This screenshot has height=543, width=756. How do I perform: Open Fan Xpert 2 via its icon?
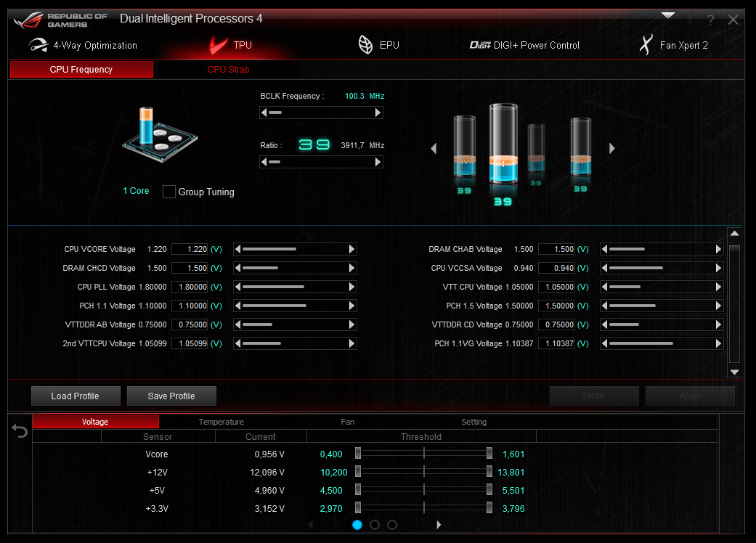pyautogui.click(x=645, y=44)
